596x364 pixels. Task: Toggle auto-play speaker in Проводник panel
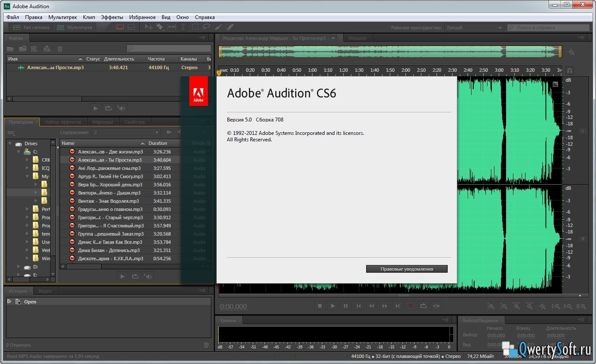(148, 276)
